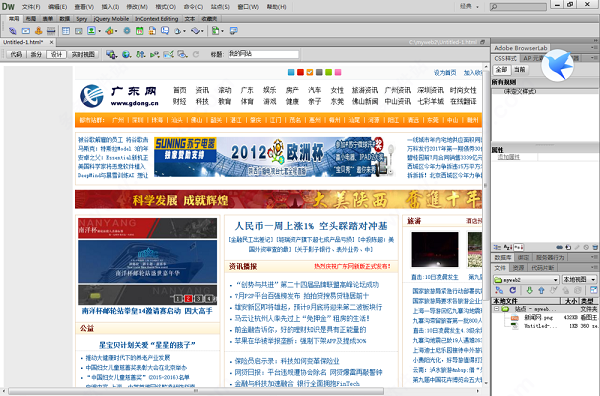This screenshot has width=600, height=396.
Task: Click the Script insert icon
Action: pyautogui.click(x=195, y=31)
